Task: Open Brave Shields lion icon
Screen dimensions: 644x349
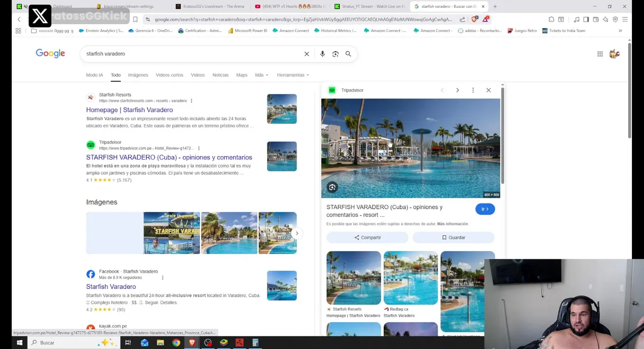Action: [474, 19]
